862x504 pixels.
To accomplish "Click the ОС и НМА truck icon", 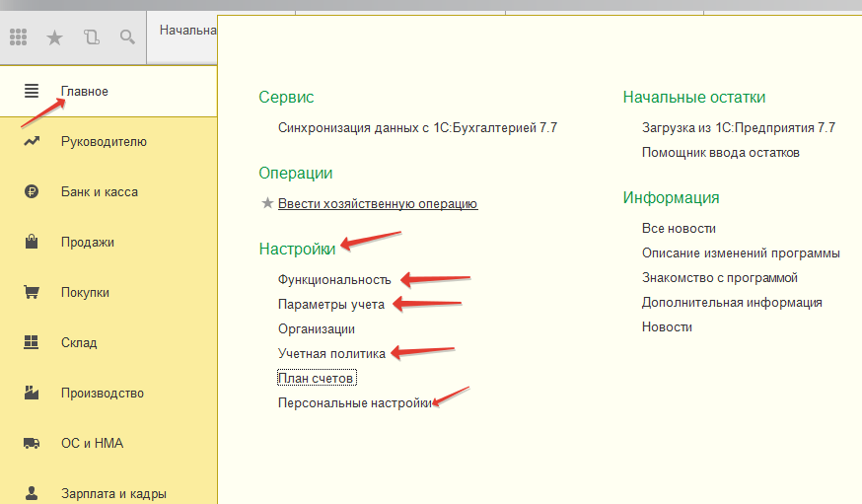I will pos(32,443).
